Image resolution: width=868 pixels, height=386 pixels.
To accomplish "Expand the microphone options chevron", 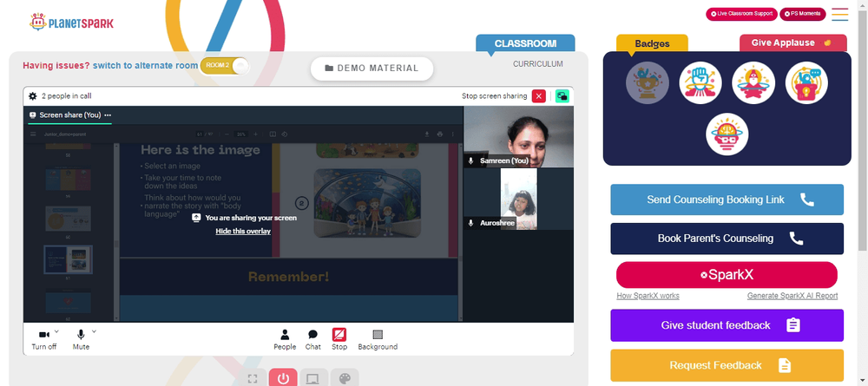I will (94, 331).
